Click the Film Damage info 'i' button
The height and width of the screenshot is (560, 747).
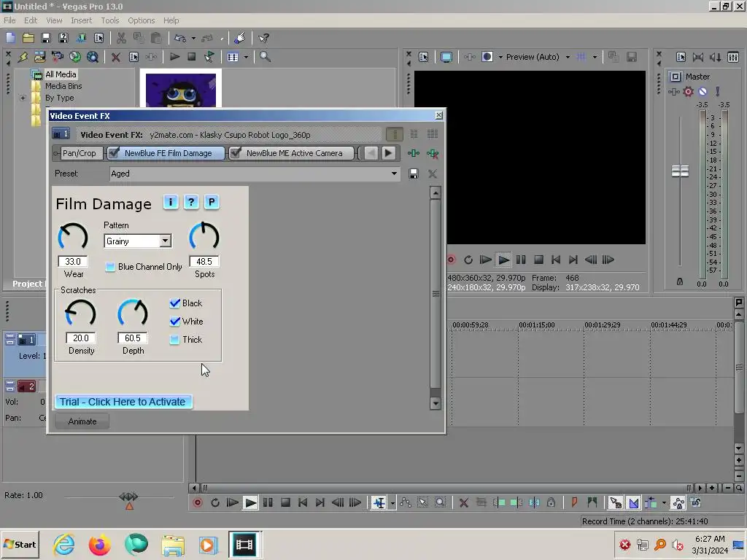(171, 203)
